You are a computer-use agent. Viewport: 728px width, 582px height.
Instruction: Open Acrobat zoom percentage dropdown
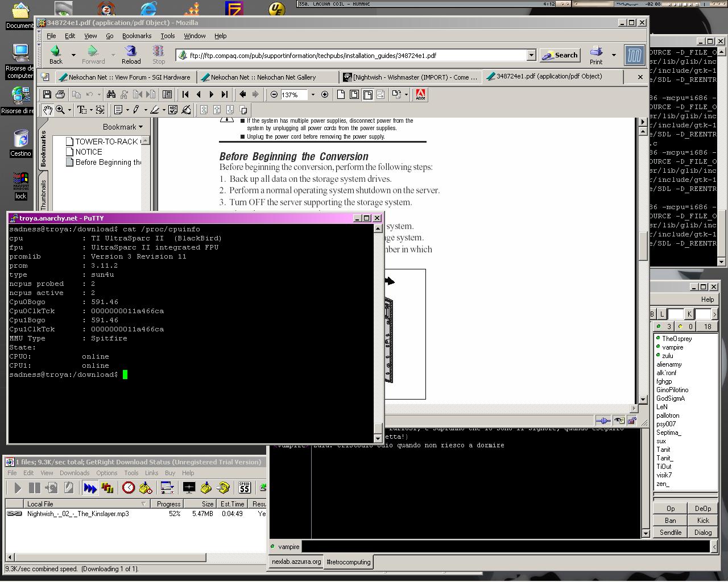tap(313, 94)
